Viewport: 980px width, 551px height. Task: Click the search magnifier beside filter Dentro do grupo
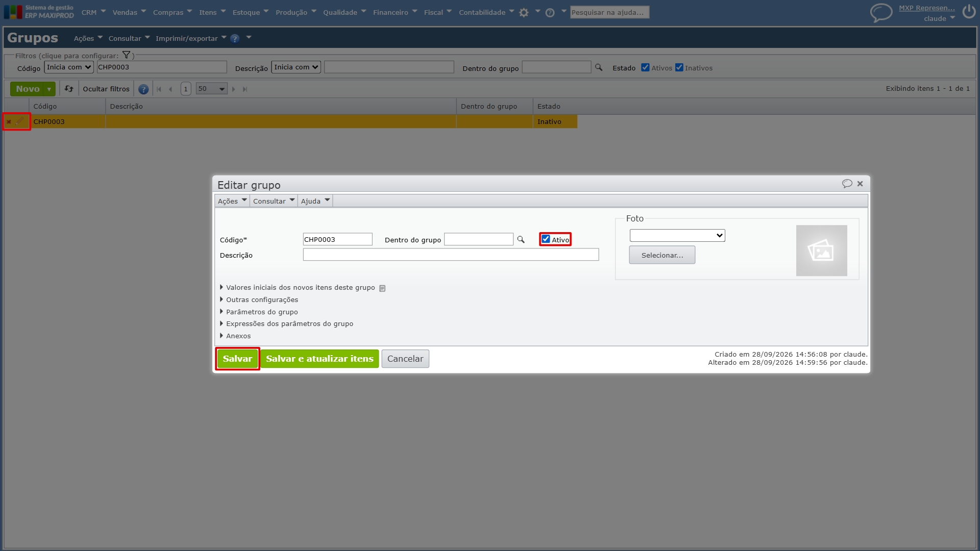[599, 67]
